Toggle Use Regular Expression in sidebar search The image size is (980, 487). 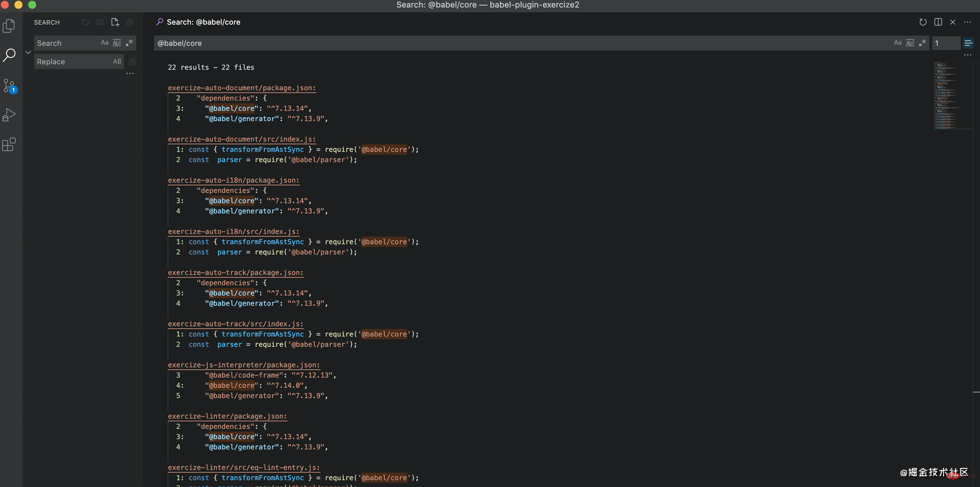tap(129, 43)
